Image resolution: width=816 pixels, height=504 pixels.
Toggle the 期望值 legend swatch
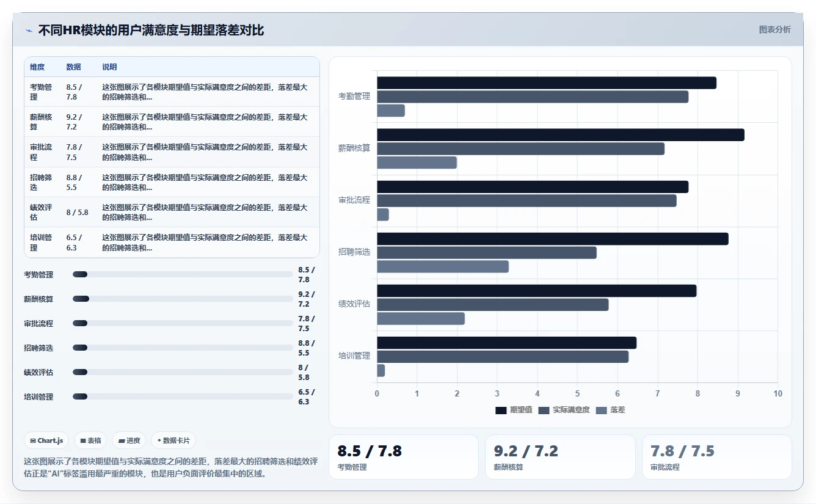[x=501, y=411]
